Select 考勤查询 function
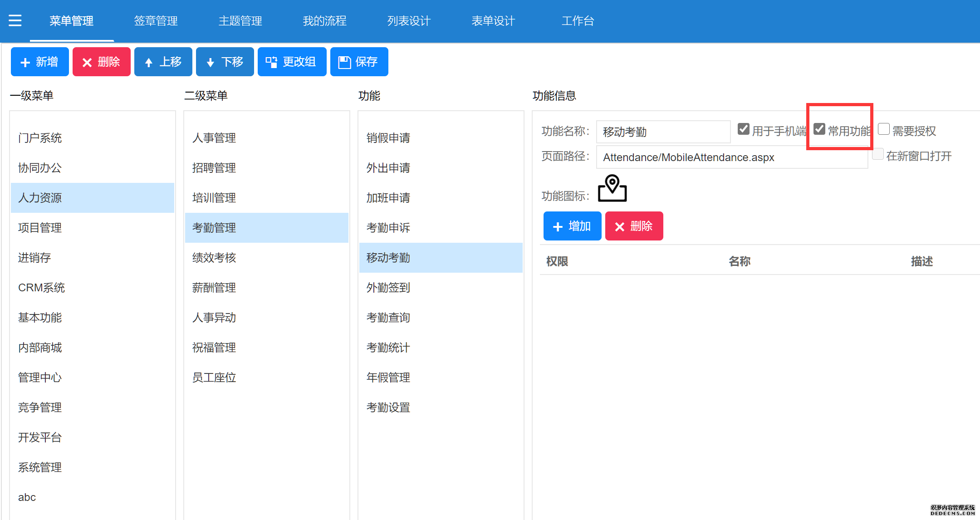This screenshot has width=980, height=520. [x=441, y=318]
